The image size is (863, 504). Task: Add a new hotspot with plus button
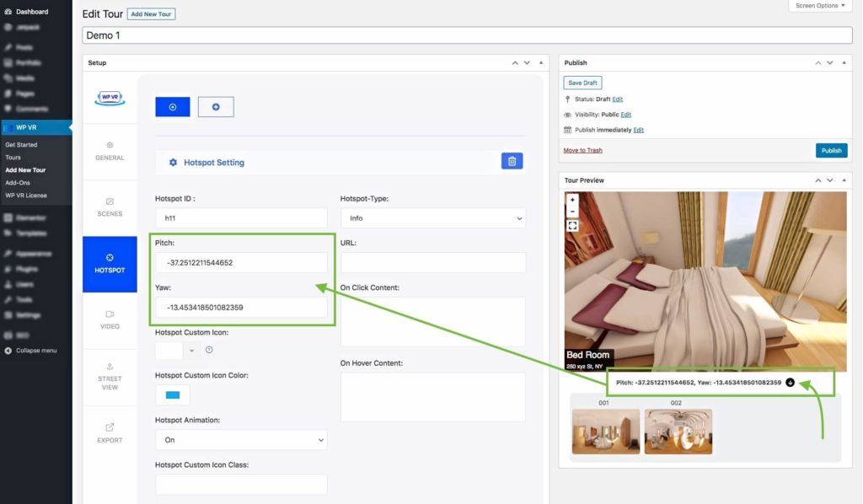click(216, 107)
